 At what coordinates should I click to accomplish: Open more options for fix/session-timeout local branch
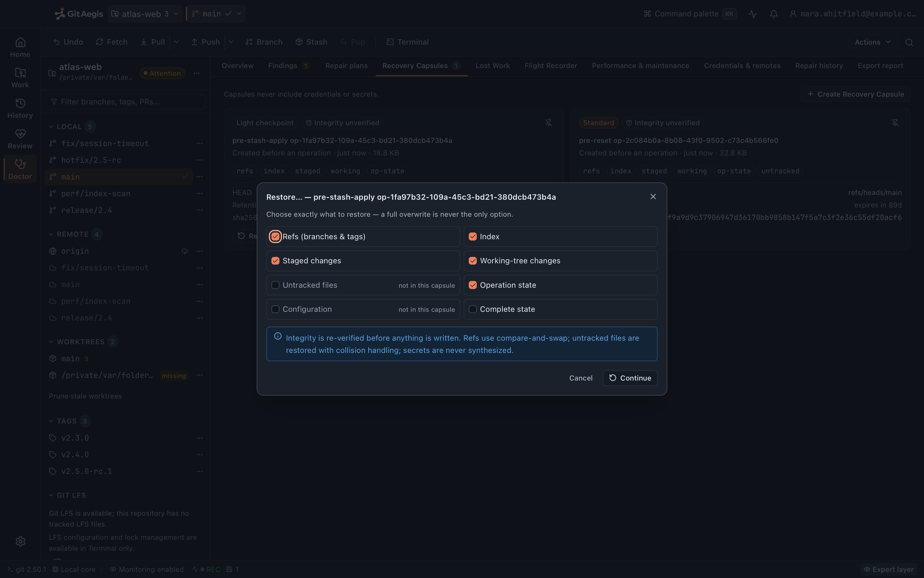[x=199, y=143]
